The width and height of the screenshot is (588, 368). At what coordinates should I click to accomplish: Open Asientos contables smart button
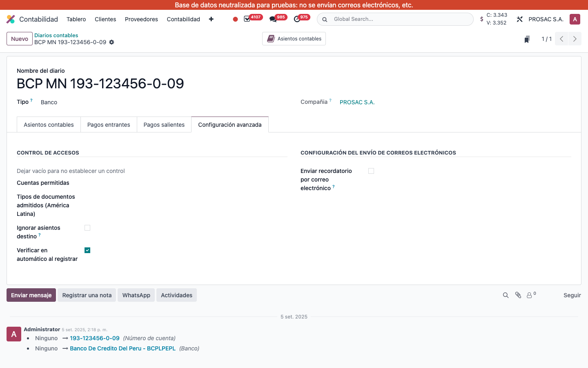pos(294,39)
